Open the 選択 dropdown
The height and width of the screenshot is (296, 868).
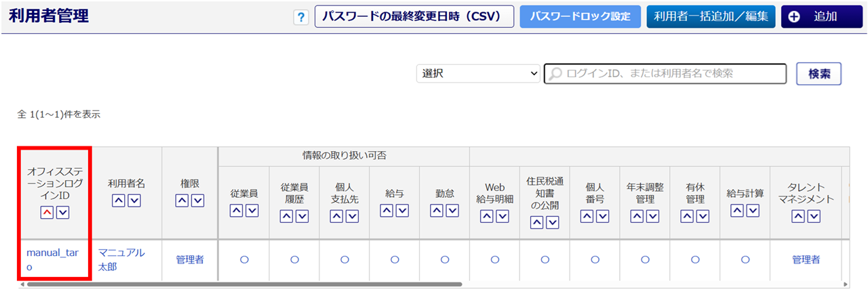(478, 74)
